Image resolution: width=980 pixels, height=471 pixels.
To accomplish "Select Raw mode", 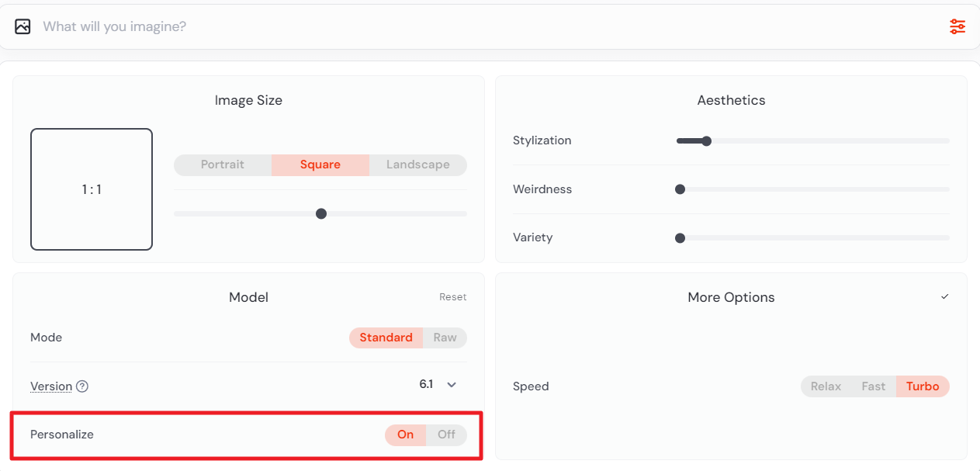I will pos(445,338).
